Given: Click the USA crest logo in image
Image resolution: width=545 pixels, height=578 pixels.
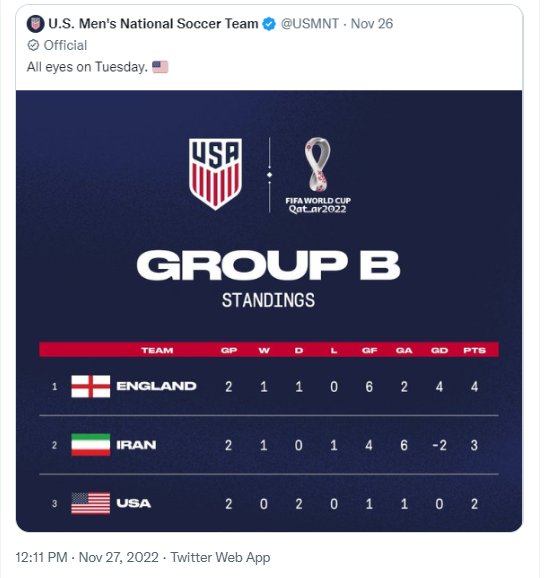Looking at the screenshot, I should (215, 174).
